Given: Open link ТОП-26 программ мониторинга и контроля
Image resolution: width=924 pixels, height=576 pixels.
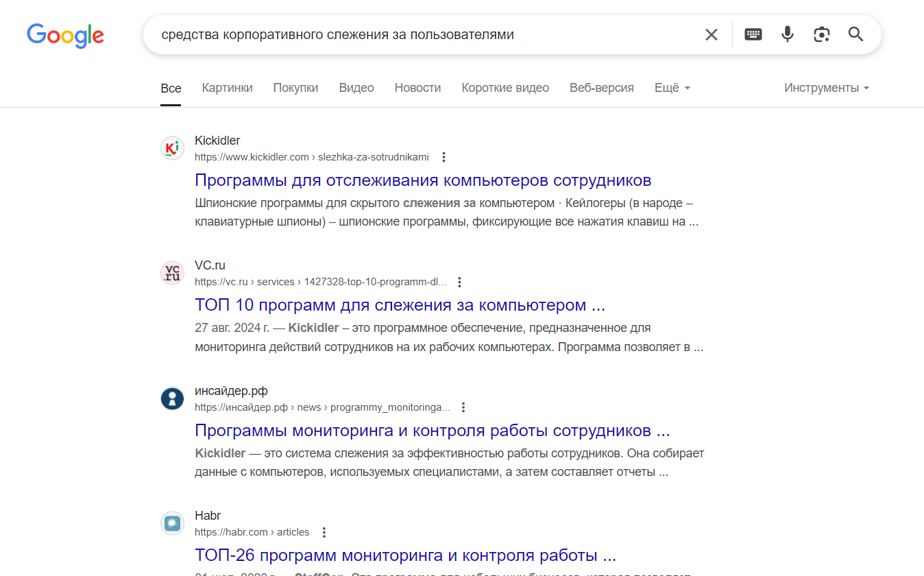Looking at the screenshot, I should click(x=406, y=555).
